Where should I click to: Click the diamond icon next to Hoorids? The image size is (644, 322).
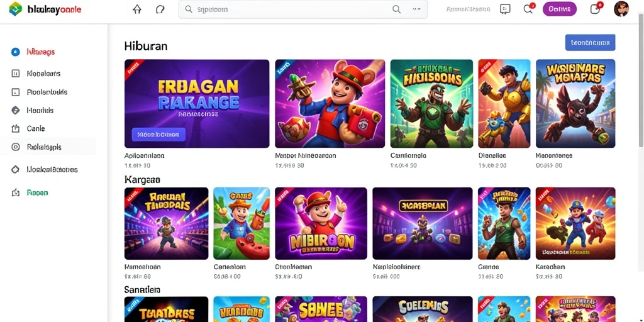pos(15,110)
